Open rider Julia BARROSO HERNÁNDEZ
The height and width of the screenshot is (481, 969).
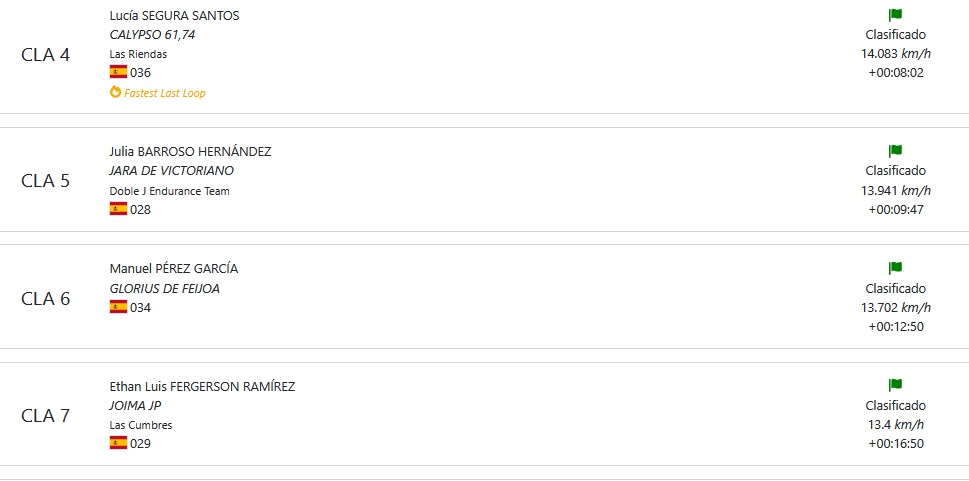tap(190, 152)
